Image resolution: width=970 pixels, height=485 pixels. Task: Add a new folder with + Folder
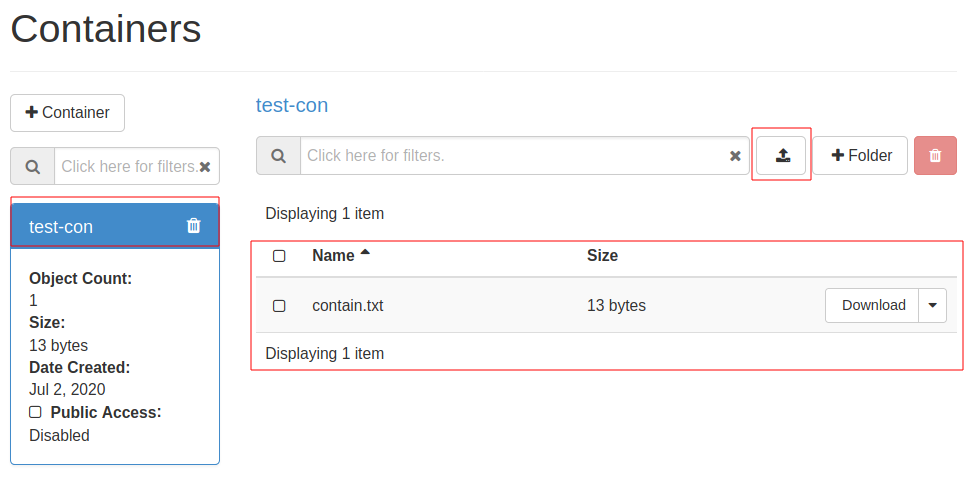[x=861, y=155]
